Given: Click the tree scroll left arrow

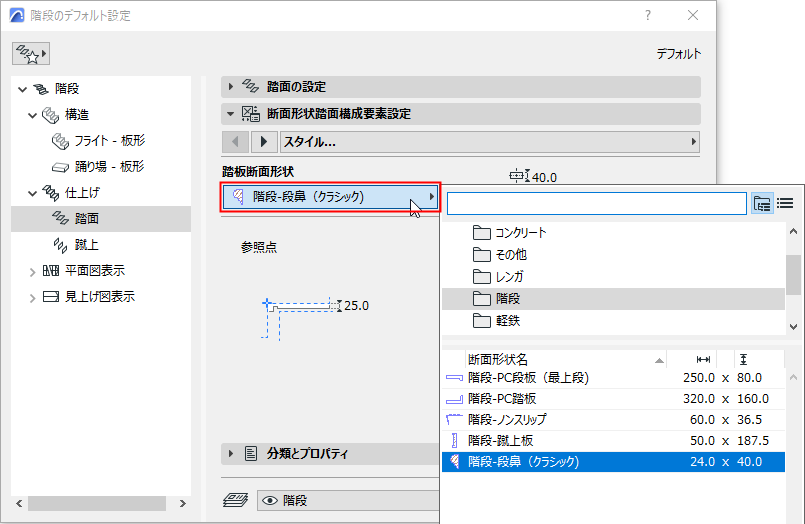Looking at the screenshot, I should point(19,504).
